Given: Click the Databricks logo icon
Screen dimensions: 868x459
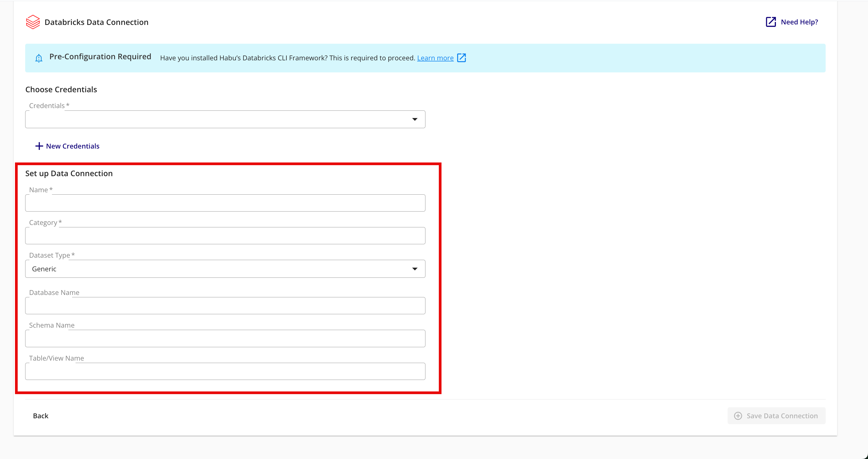Looking at the screenshot, I should pyautogui.click(x=33, y=22).
